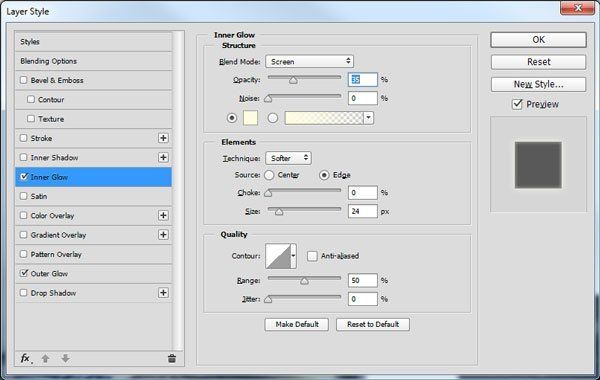Add another Color Overlay with plus icon

(x=163, y=215)
